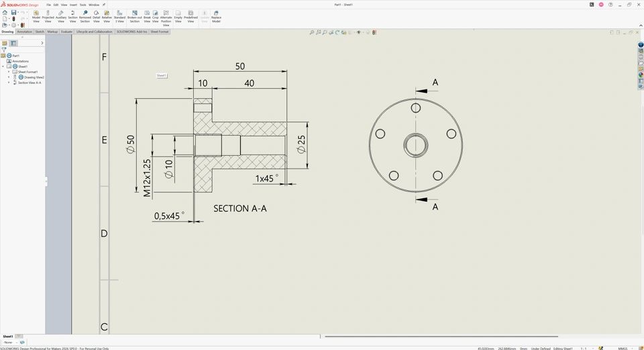Open the File Explorer folder in task pane
The width and height of the screenshot is (644, 350).
point(641,63)
